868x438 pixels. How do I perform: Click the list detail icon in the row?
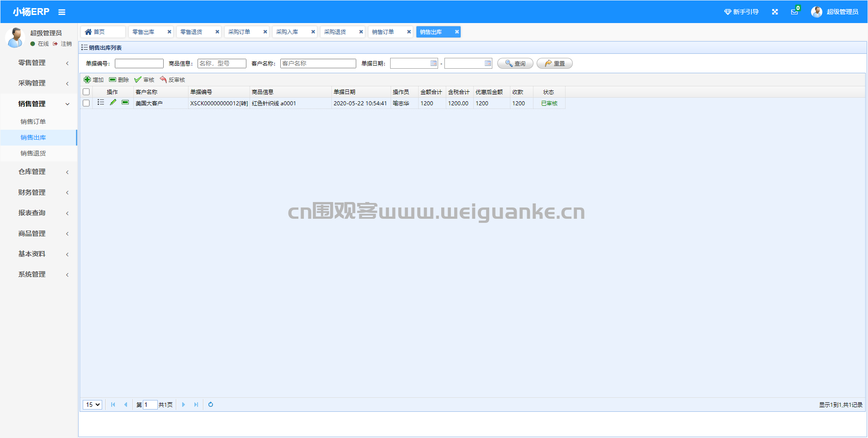(101, 103)
